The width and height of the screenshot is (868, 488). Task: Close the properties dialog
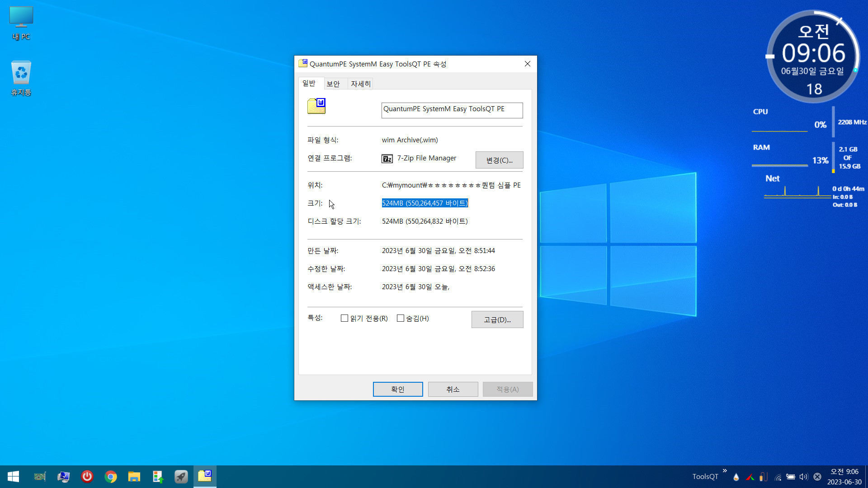pyautogui.click(x=528, y=64)
